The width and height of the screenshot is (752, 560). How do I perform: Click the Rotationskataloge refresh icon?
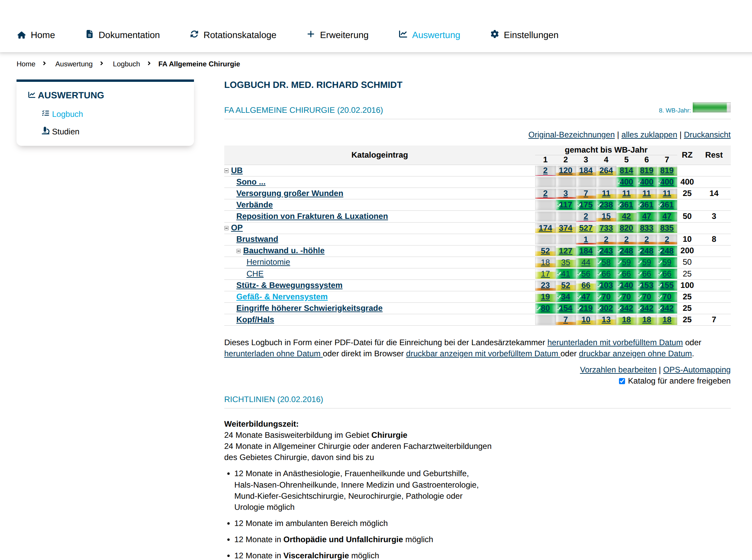[194, 34]
